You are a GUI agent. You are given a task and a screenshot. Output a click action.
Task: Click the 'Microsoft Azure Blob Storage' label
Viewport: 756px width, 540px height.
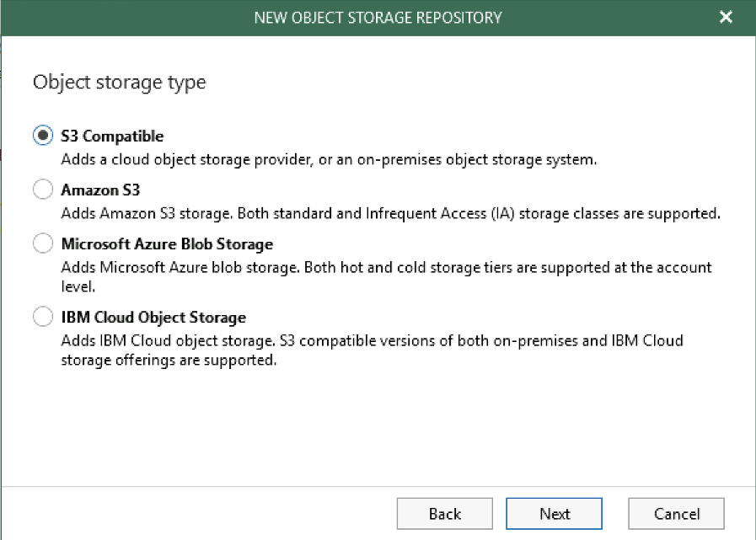167,244
